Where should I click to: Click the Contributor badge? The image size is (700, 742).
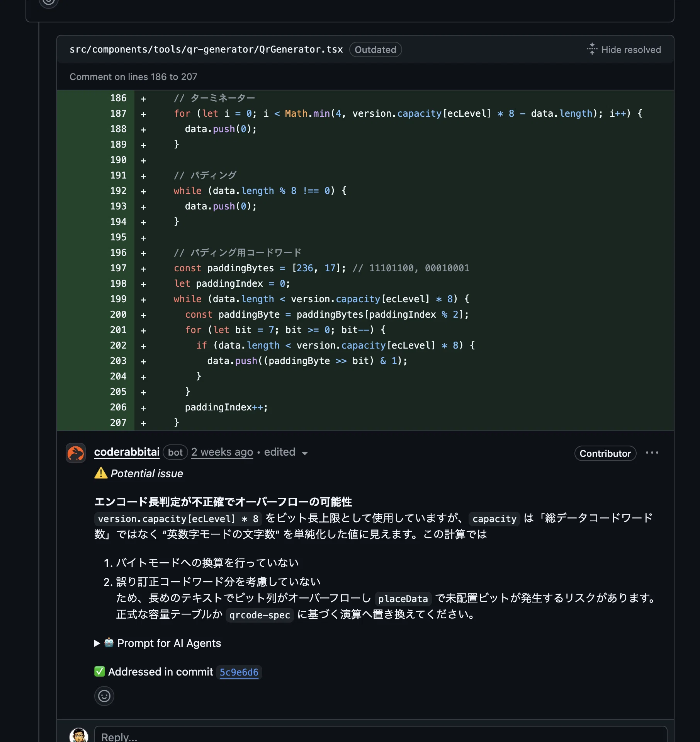[605, 453]
